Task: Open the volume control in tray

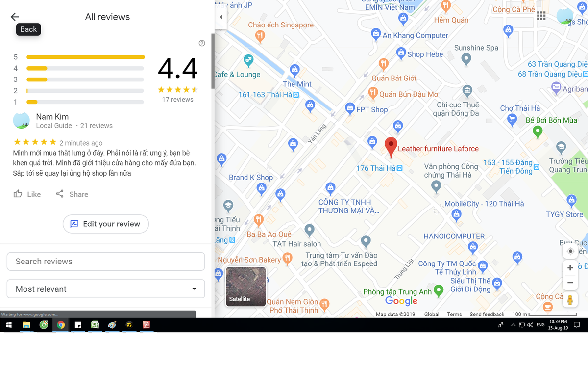Action: [530, 325]
